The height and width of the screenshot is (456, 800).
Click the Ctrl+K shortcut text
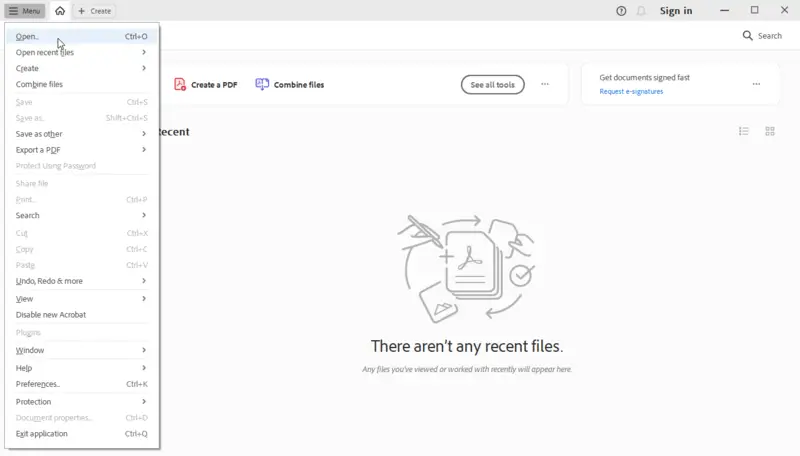[x=137, y=384]
